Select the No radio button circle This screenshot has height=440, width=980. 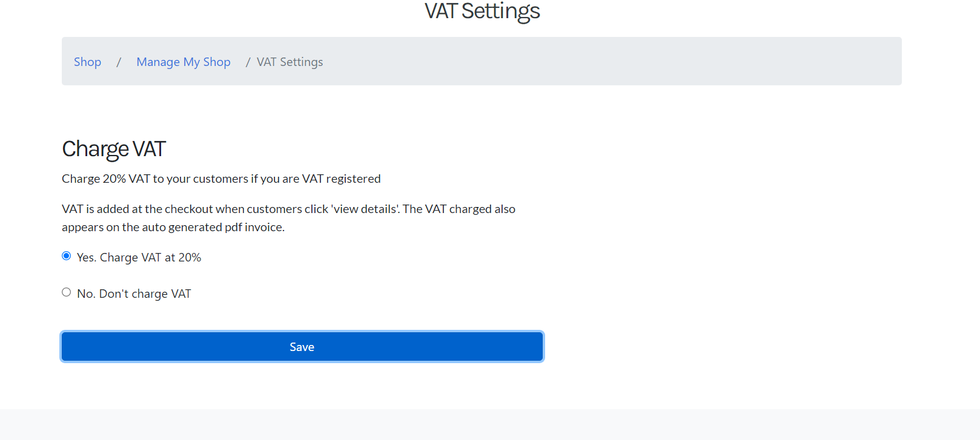point(67,292)
